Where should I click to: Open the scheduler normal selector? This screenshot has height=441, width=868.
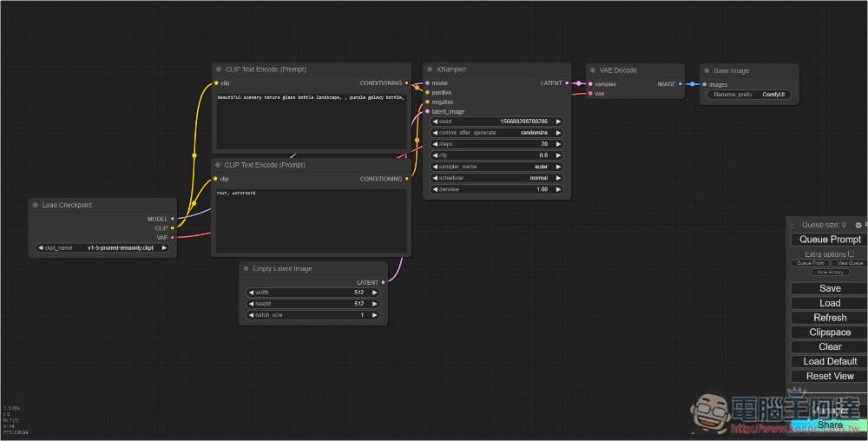tap(496, 178)
